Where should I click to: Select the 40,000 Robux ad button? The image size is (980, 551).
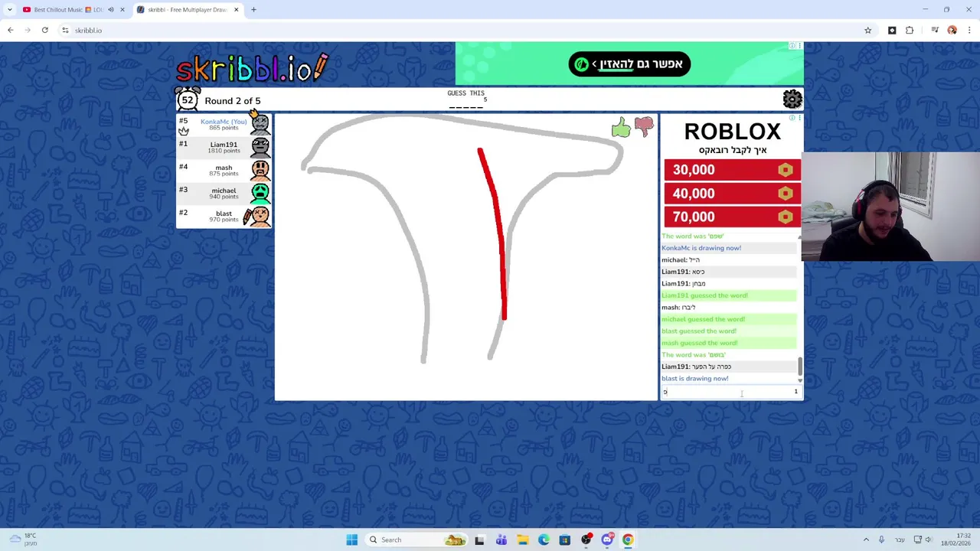732,194
